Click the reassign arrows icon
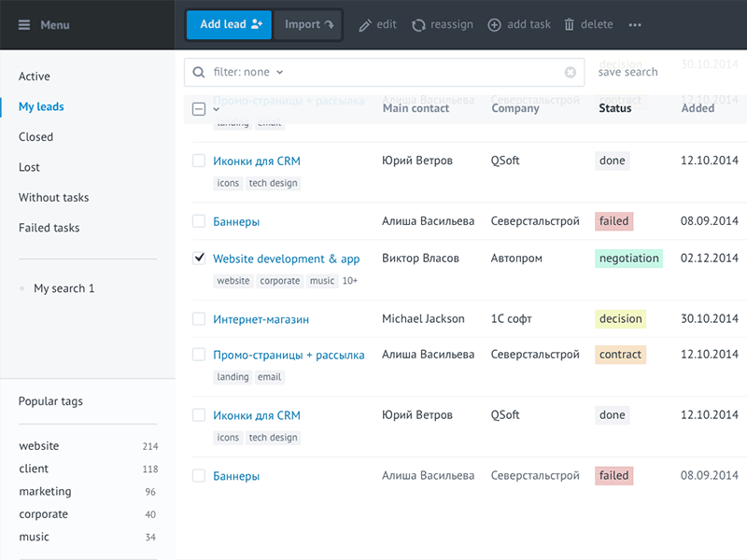The image size is (747, 560). (418, 25)
